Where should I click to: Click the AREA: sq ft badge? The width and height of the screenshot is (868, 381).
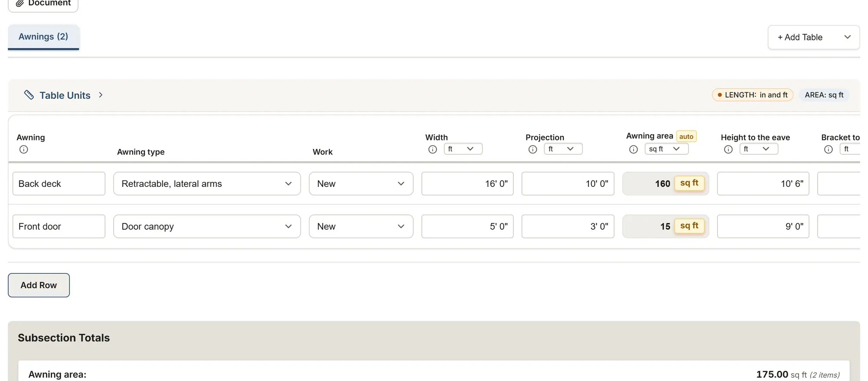[x=824, y=95]
